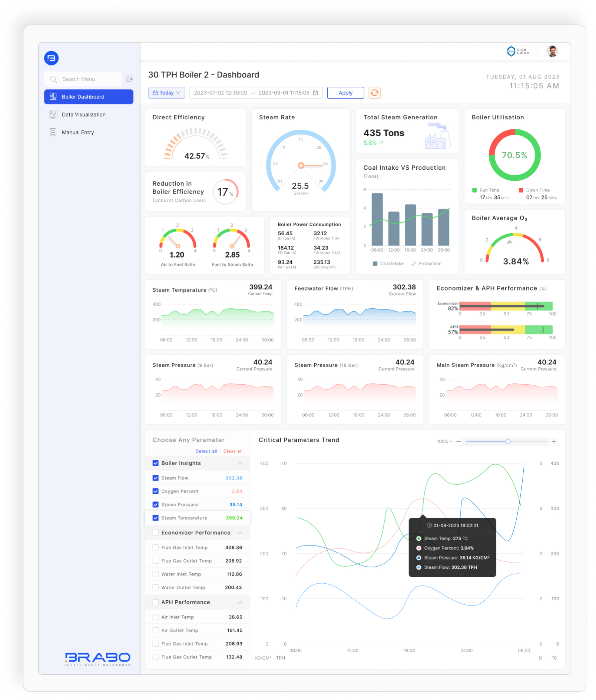Click the orange refresh icon
The width and height of the screenshot is (596, 700).
[x=374, y=93]
